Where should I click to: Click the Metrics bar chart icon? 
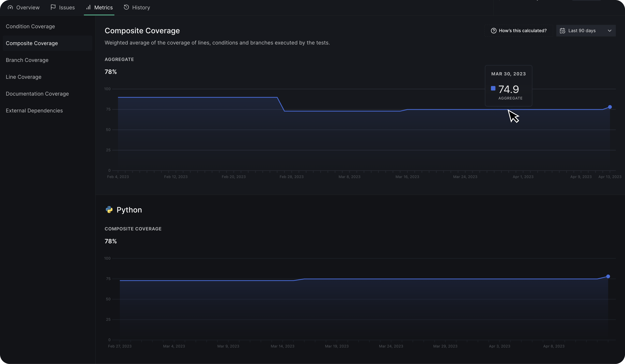(88, 7)
